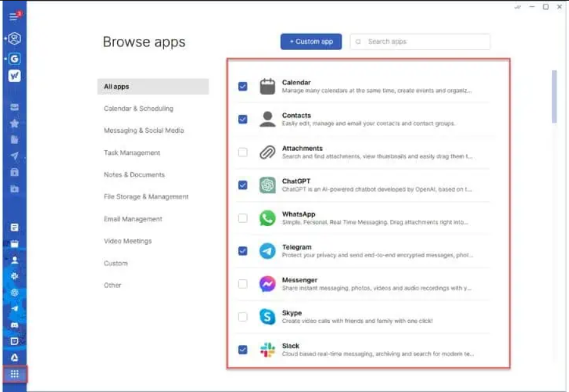Open the Google account in sidebar
This screenshot has width=569, height=392.
14,58
